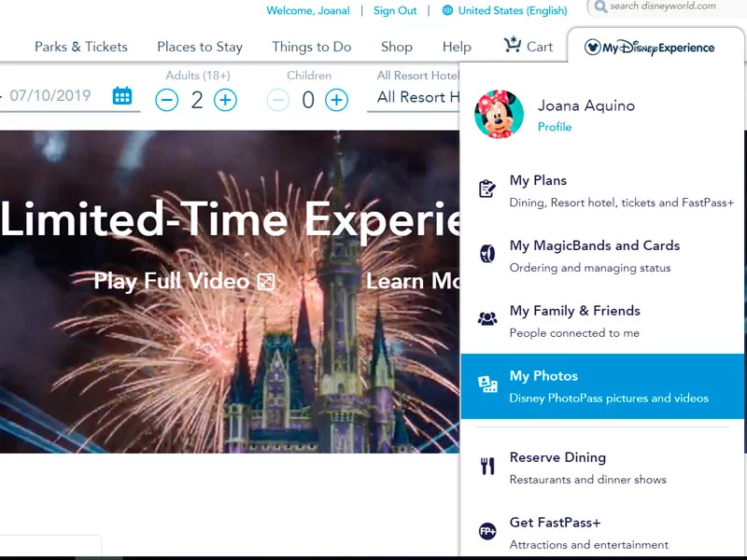The height and width of the screenshot is (560, 747).
Task: Select My MagicBands and Cards entry
Action: pos(602,256)
